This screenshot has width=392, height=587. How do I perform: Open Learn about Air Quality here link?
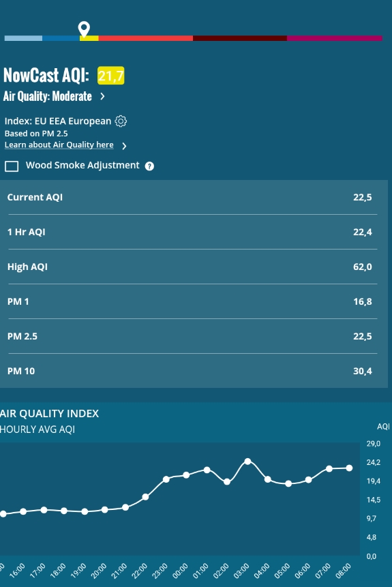tap(59, 145)
